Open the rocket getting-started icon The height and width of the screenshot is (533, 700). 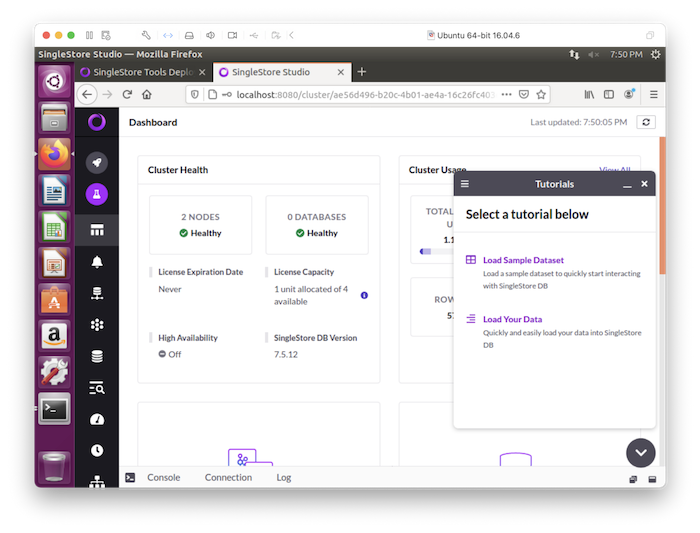(97, 162)
